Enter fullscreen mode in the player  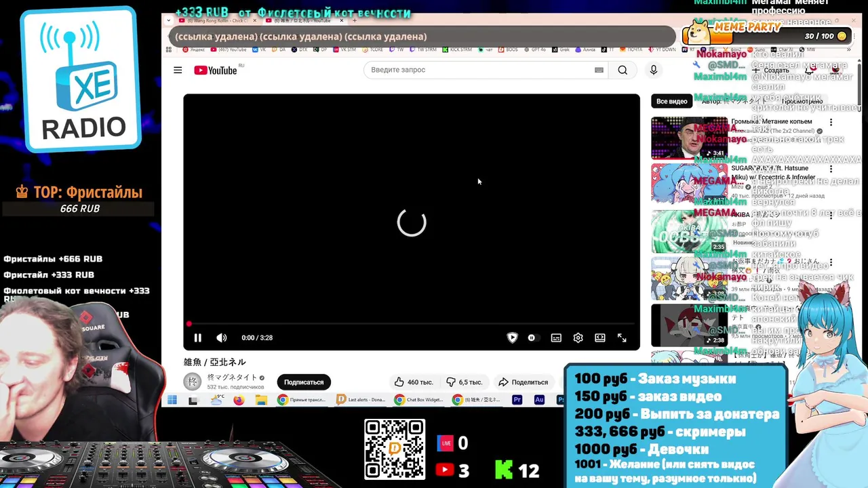tap(622, 338)
